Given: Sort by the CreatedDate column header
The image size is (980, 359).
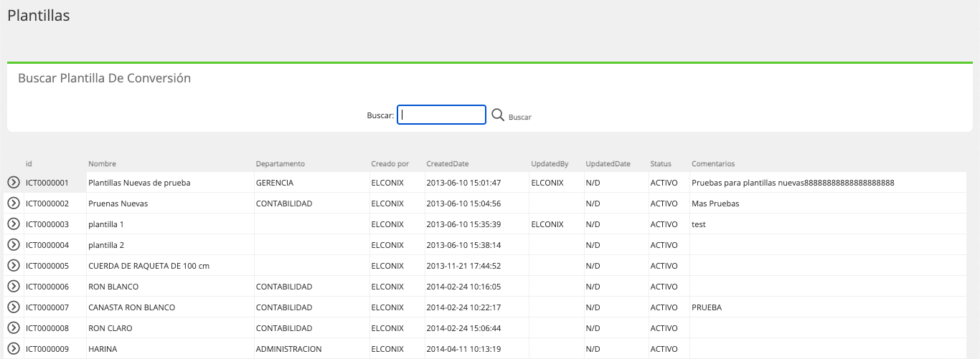Looking at the screenshot, I should (447, 164).
